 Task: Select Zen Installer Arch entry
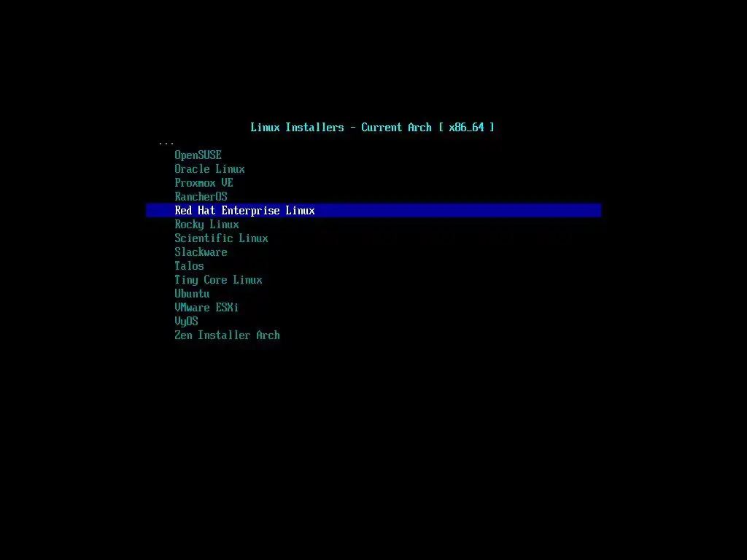tap(227, 335)
